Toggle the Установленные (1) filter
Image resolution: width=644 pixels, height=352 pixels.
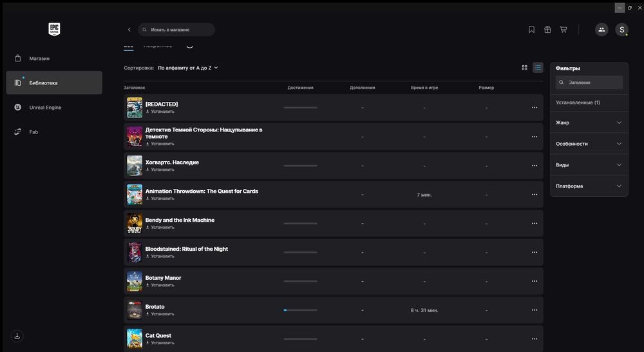point(578,103)
